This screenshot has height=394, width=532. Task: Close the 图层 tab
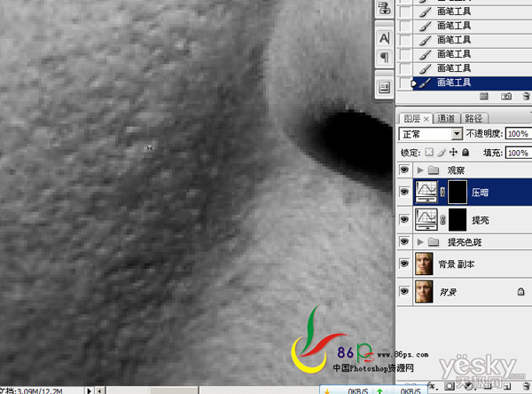point(426,119)
